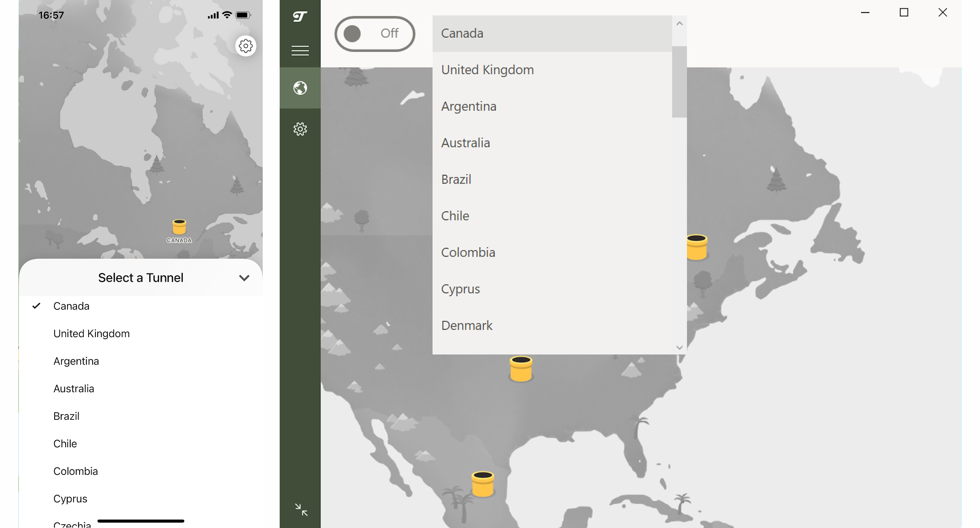
Task: Click the Canada tunnel pin on phone map
Action: pos(179,227)
